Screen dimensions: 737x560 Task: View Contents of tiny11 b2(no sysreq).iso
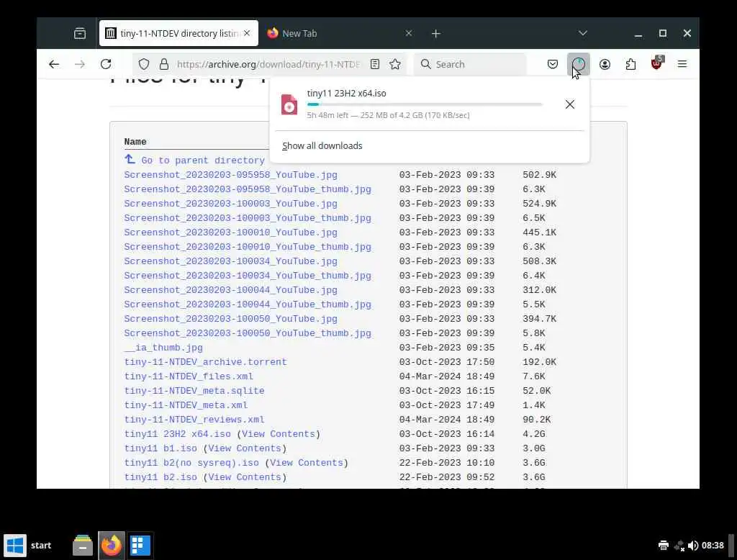(307, 463)
